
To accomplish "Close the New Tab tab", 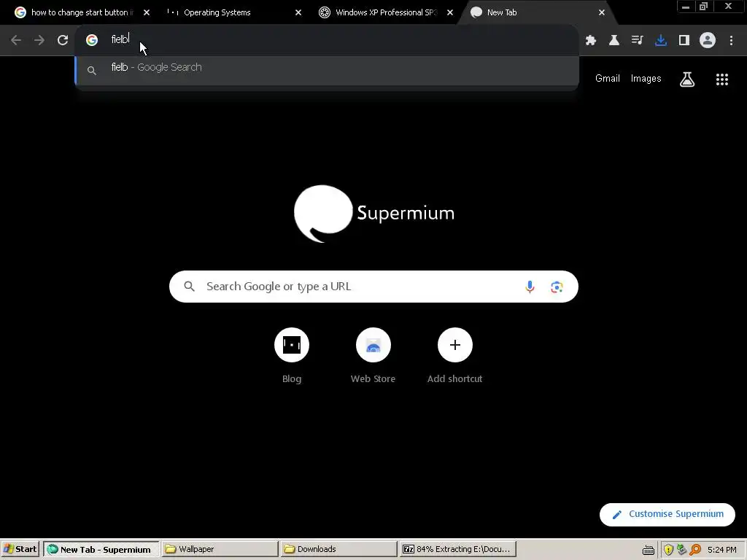I will [x=602, y=12].
